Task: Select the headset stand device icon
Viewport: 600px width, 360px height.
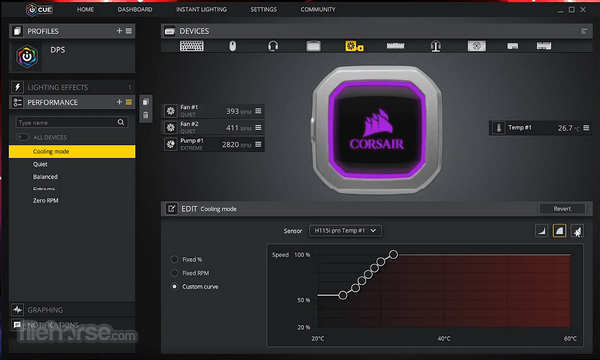Action: coord(435,46)
